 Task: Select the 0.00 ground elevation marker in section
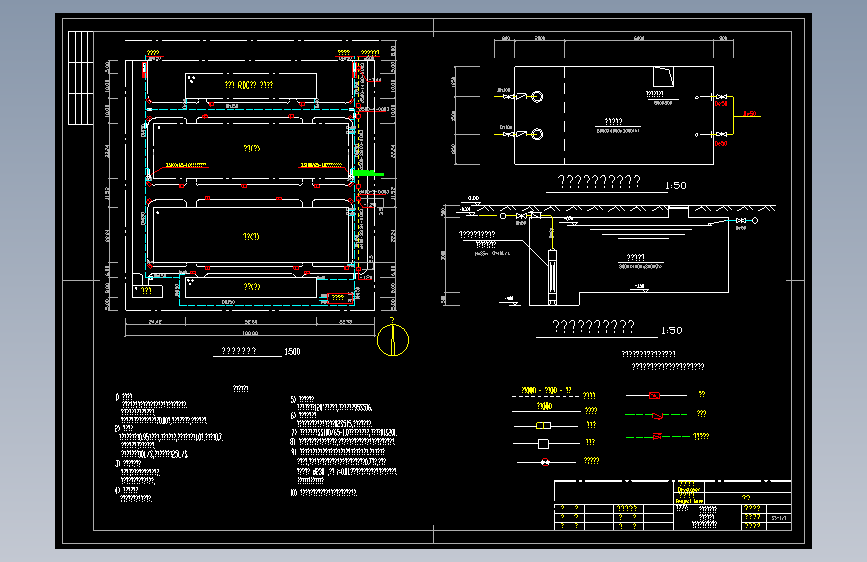click(474, 199)
